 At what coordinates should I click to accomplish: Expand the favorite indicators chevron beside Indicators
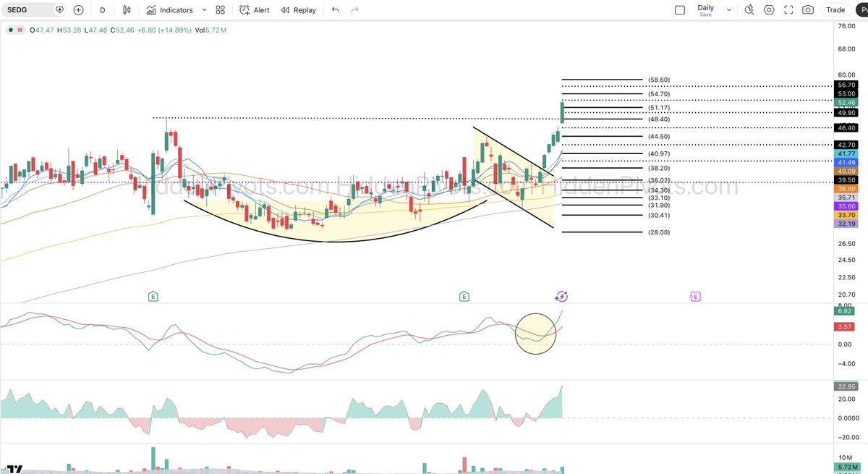coord(204,10)
